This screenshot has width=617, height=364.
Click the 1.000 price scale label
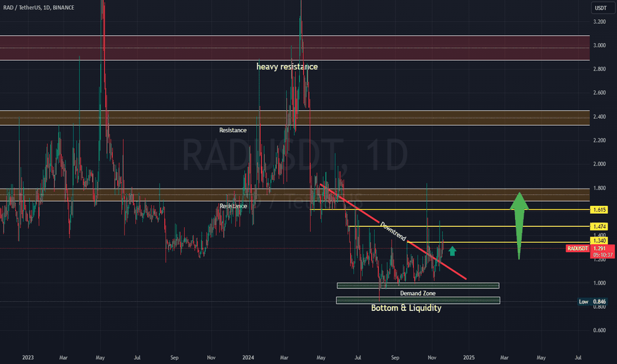click(x=599, y=283)
